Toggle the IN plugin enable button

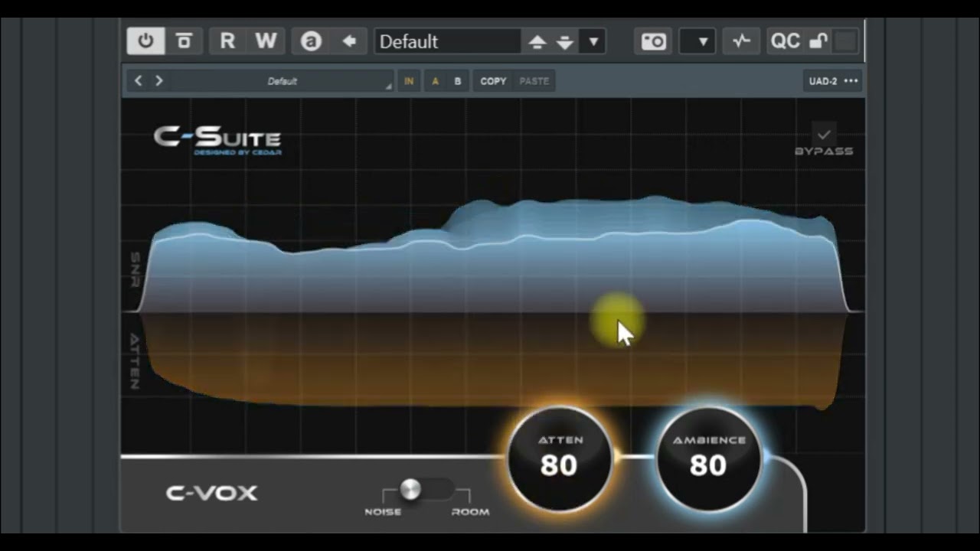coord(409,81)
